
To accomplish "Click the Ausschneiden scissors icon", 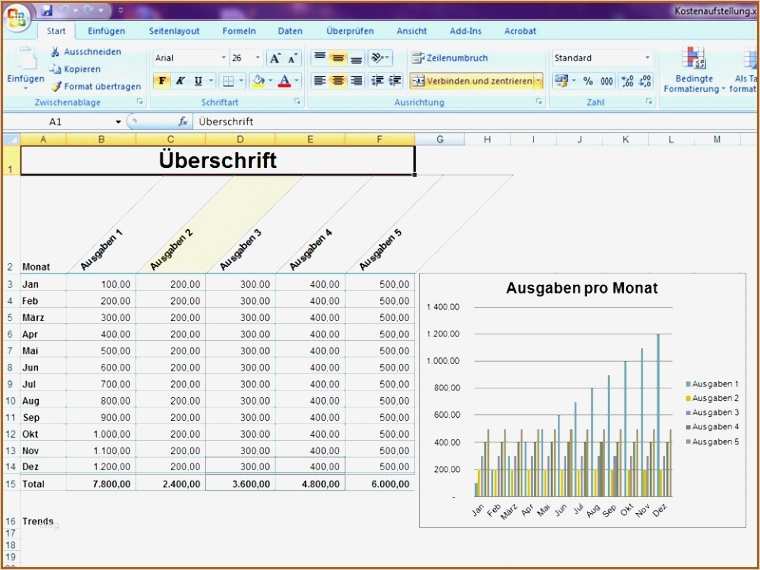I will pyautogui.click(x=56, y=52).
